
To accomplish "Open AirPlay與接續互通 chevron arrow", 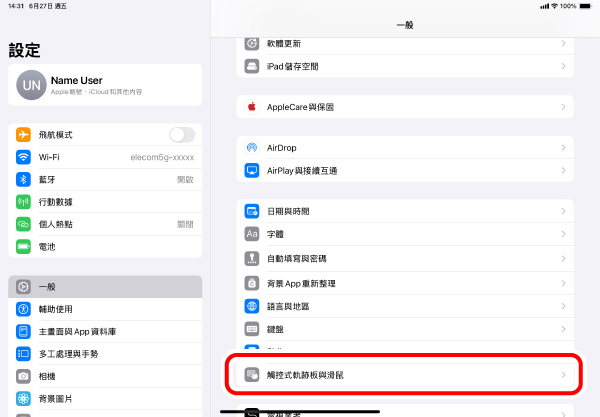I will [x=563, y=171].
